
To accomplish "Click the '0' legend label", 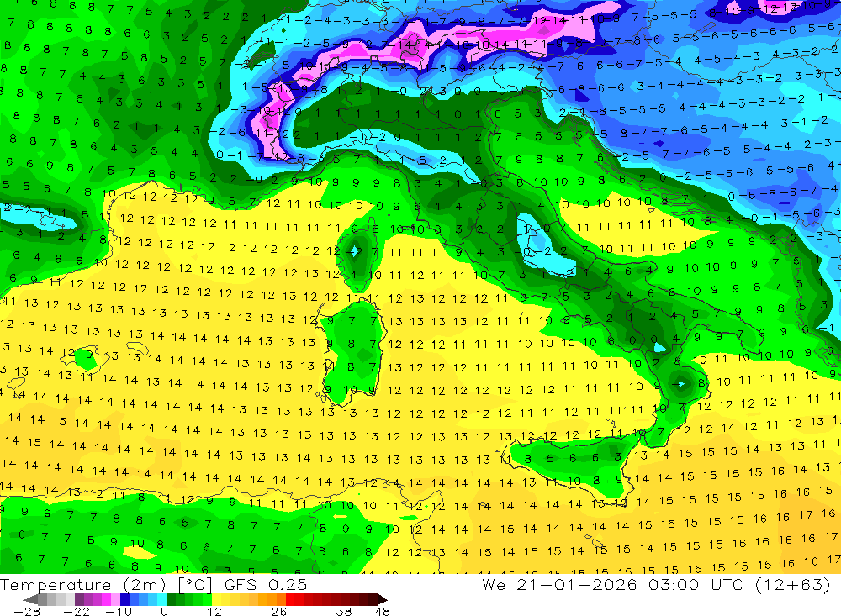I will click(x=164, y=611).
